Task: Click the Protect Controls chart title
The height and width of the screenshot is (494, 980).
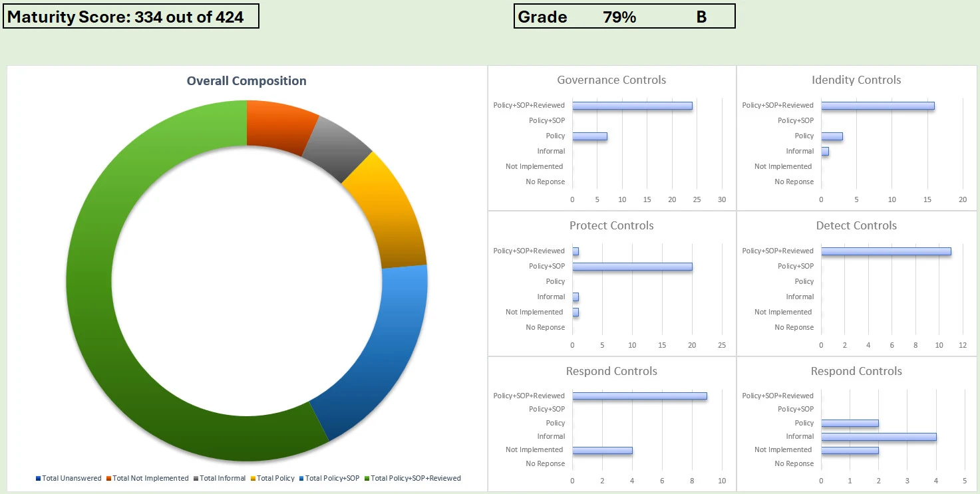Action: (611, 225)
